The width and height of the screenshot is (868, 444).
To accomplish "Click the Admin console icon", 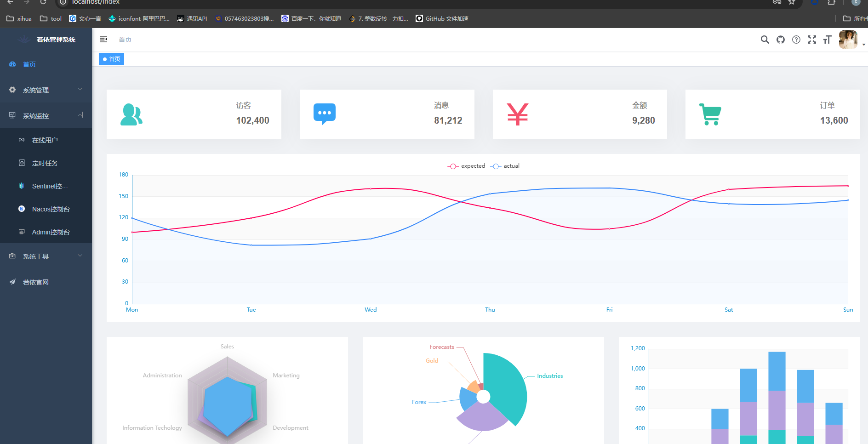I will 22,232.
